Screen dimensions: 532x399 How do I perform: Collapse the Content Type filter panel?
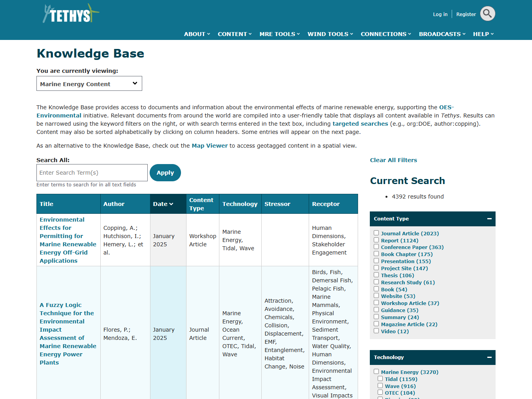(489, 219)
